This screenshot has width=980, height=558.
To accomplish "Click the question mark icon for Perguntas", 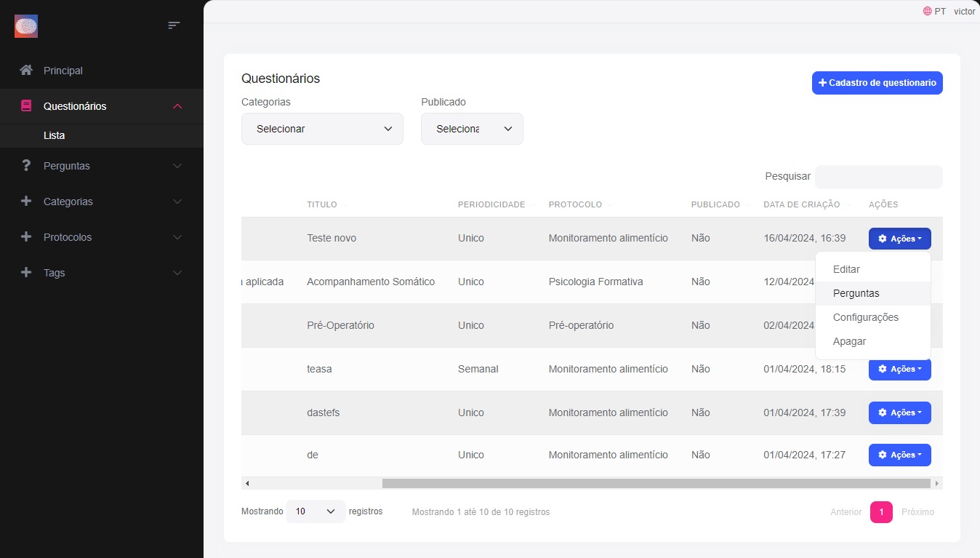I will (x=26, y=166).
